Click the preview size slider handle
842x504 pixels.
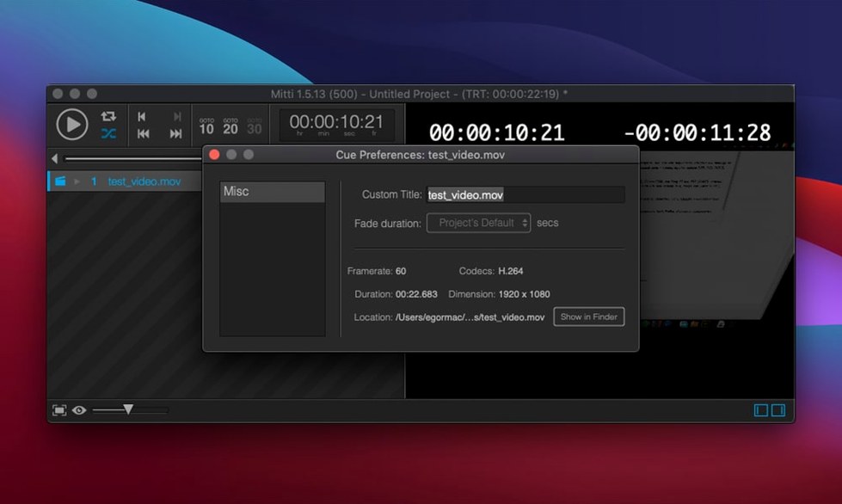(128, 409)
